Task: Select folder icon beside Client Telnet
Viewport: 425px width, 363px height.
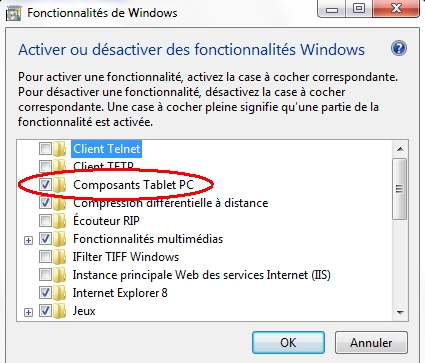Action: pos(59,149)
